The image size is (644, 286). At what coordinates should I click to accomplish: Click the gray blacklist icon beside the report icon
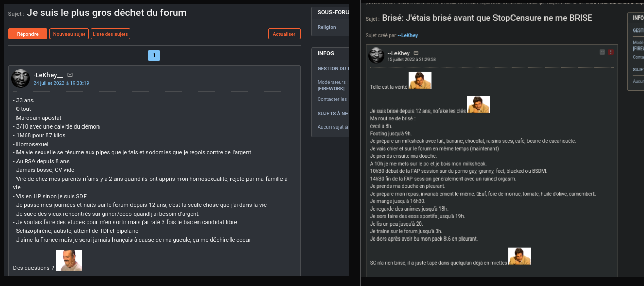coord(602,52)
